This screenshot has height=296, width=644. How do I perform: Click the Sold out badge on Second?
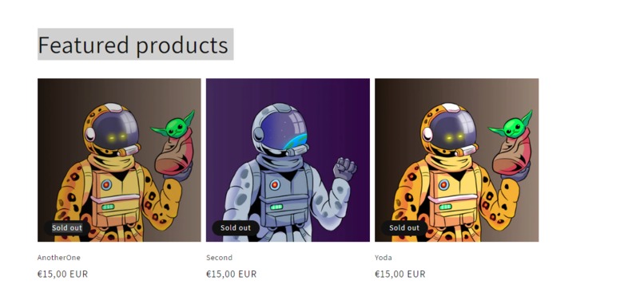236,227
